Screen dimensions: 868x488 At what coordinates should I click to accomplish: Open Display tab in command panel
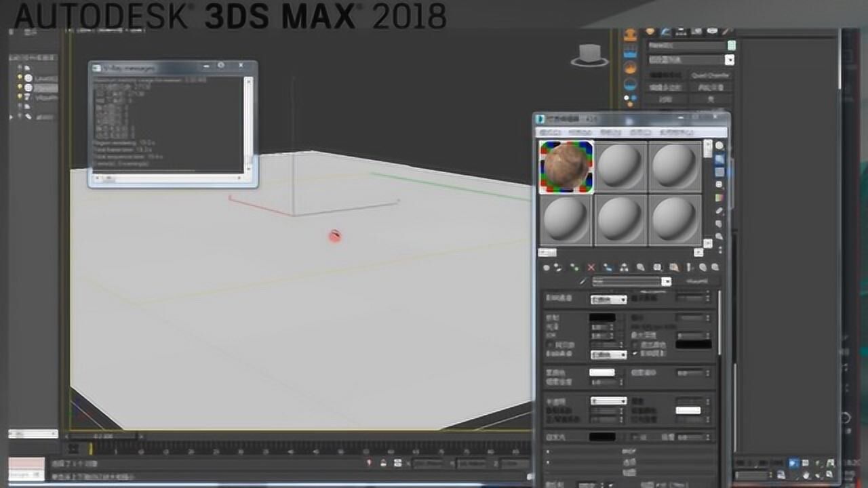(x=712, y=30)
